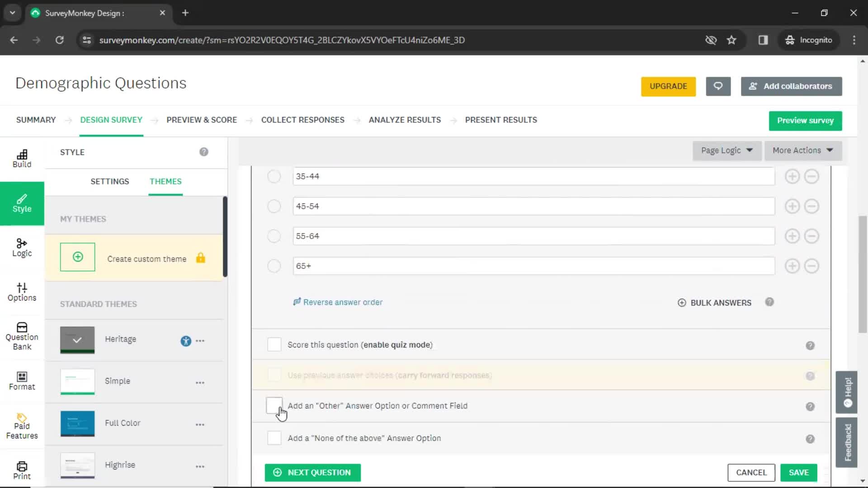Add answer row after 55-64

click(792, 236)
